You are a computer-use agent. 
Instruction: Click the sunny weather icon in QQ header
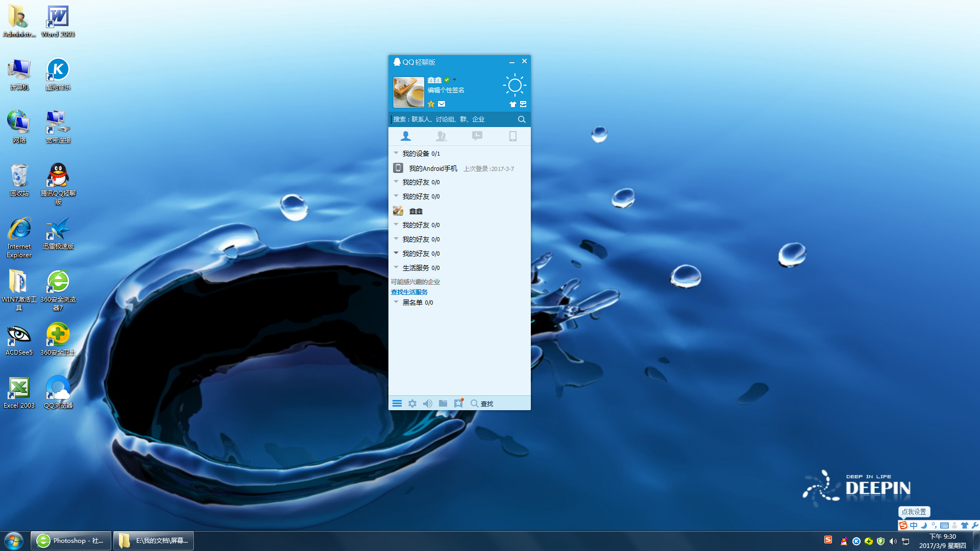pyautogui.click(x=514, y=85)
